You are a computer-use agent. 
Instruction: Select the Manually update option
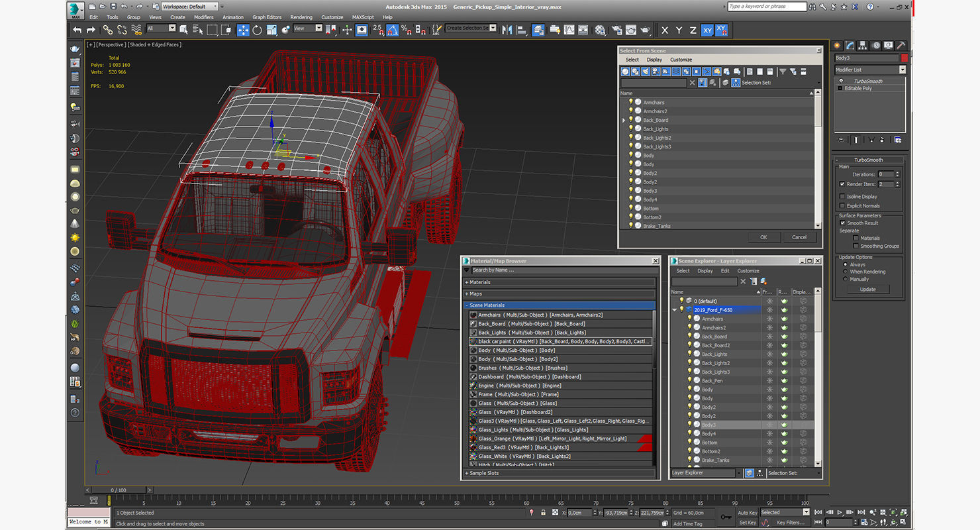[x=846, y=279]
